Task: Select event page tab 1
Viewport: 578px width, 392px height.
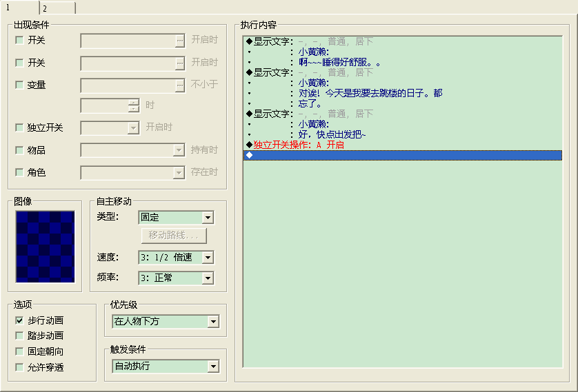Action: (x=20, y=8)
